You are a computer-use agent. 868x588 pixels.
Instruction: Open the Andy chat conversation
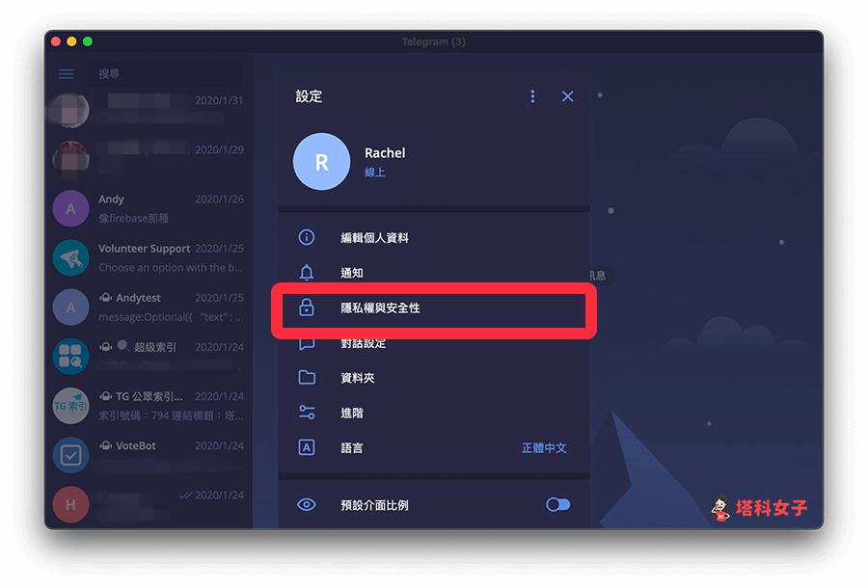click(x=149, y=208)
